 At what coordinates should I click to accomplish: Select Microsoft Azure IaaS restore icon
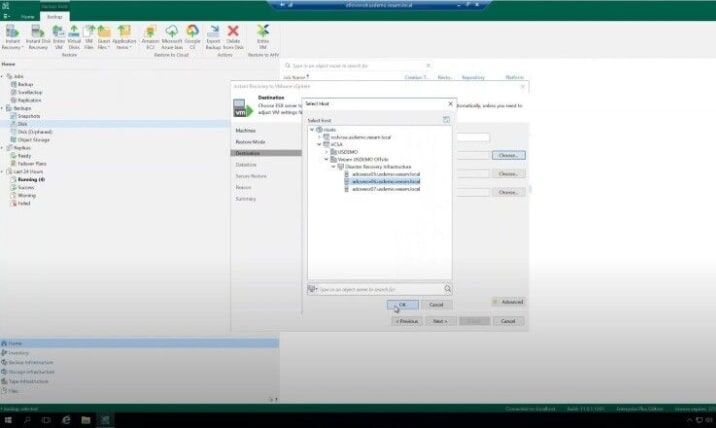172,37
